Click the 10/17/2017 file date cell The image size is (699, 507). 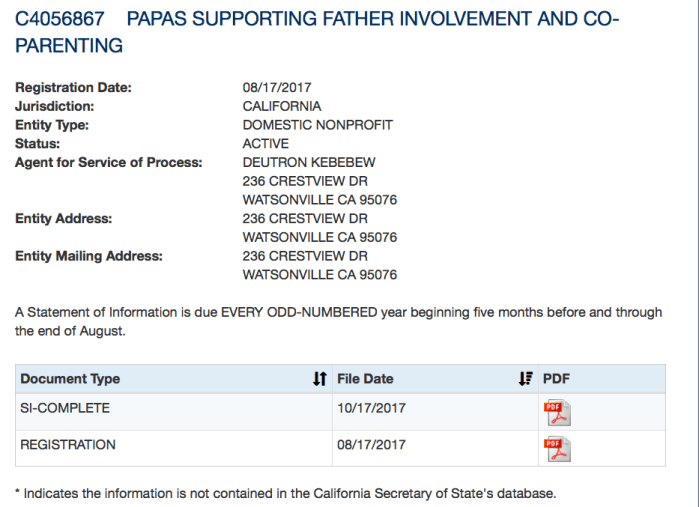coord(371,408)
